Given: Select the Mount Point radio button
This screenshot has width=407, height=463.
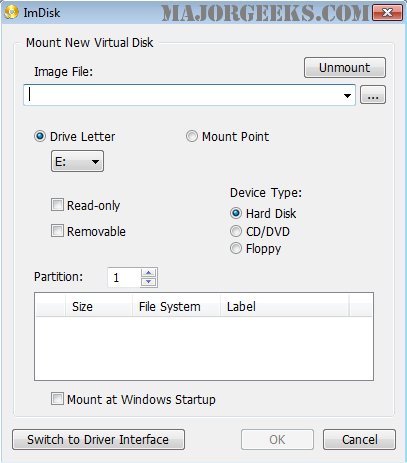Looking at the screenshot, I should [192, 136].
